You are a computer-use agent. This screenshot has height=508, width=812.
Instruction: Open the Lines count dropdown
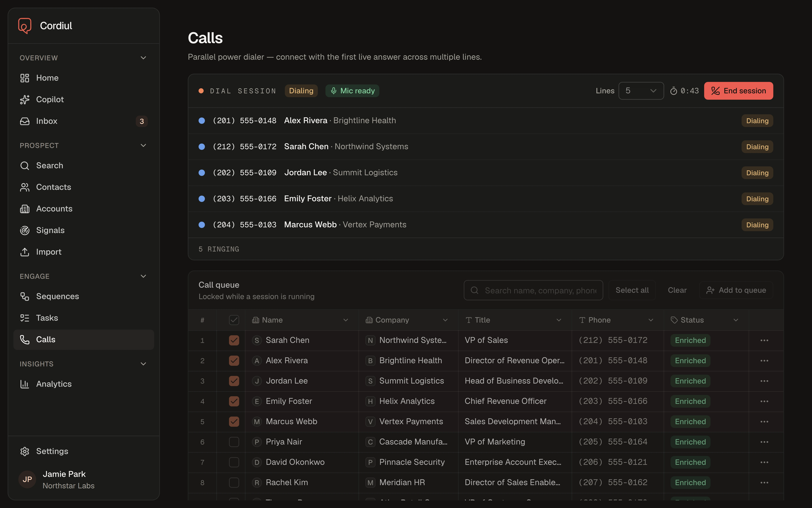pos(641,91)
